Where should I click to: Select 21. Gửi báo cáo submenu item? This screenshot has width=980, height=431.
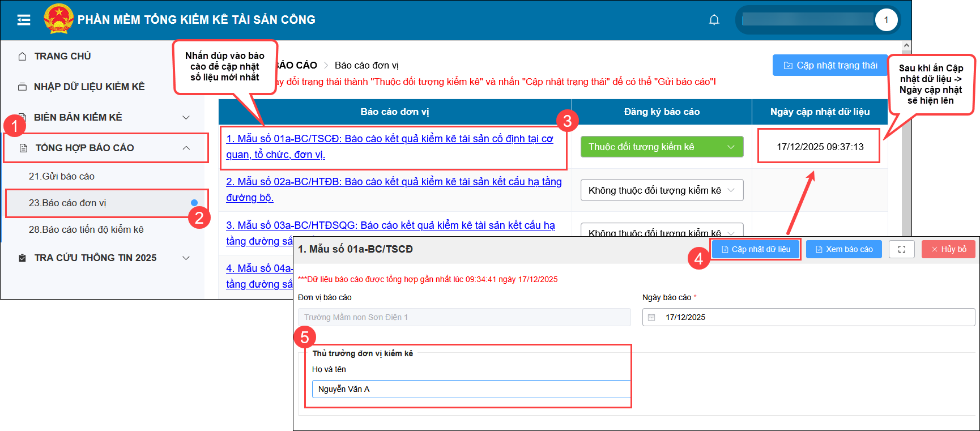(x=62, y=176)
